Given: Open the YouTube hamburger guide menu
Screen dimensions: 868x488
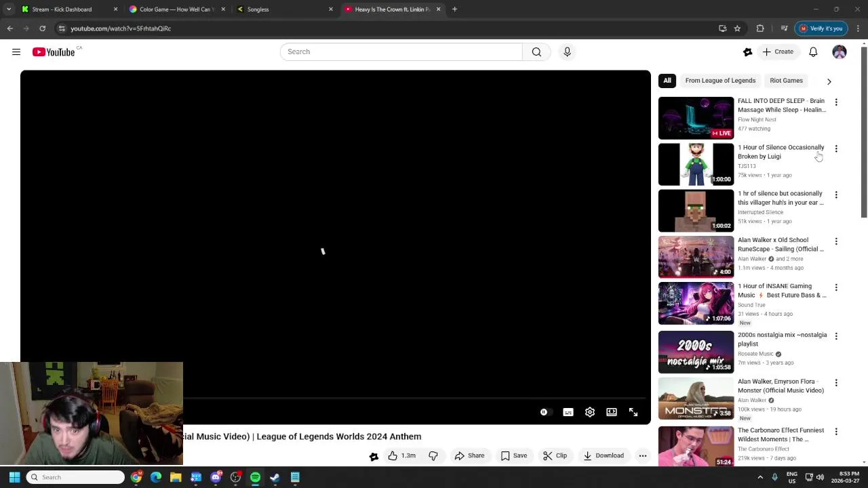Looking at the screenshot, I should coord(16,52).
